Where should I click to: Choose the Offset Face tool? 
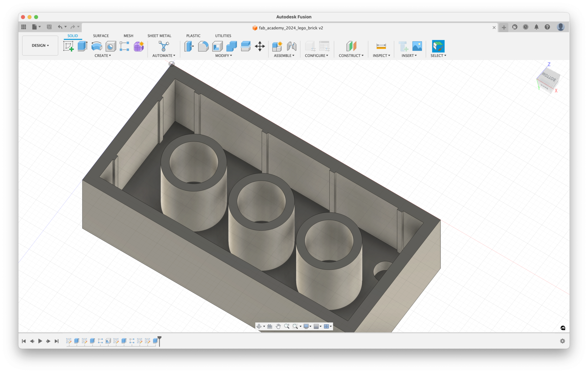tap(245, 46)
